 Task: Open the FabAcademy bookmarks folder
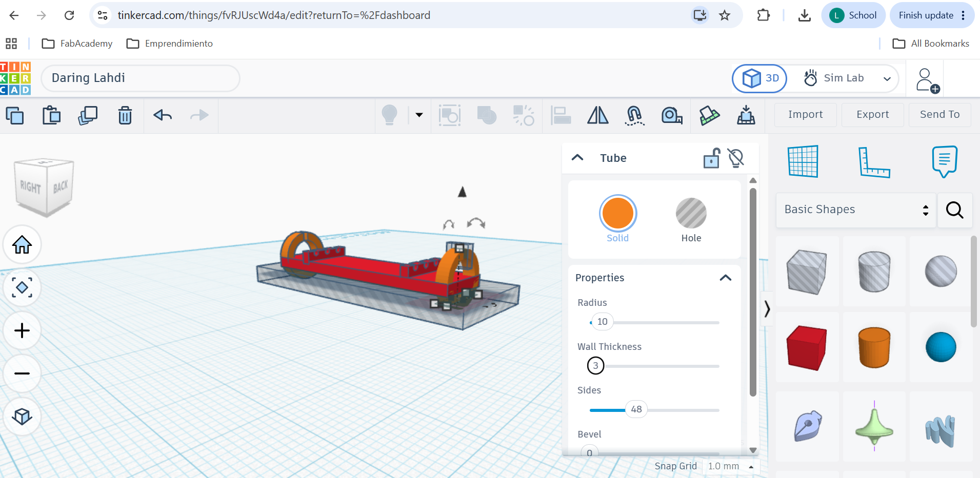click(77, 44)
